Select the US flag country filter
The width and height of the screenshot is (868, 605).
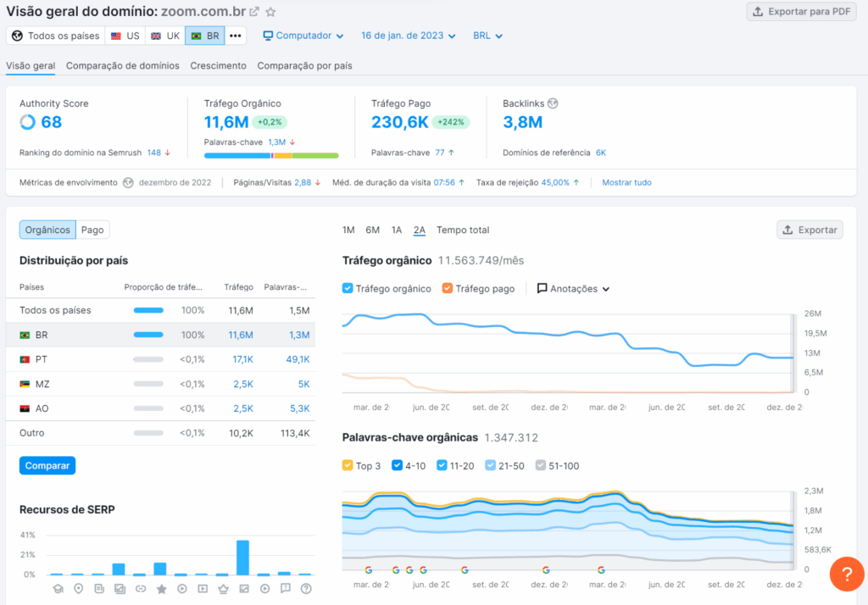coord(125,36)
